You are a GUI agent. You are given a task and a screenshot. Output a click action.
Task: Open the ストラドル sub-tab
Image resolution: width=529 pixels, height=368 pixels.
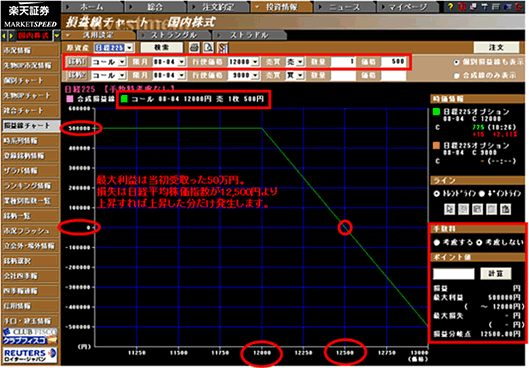coord(249,35)
